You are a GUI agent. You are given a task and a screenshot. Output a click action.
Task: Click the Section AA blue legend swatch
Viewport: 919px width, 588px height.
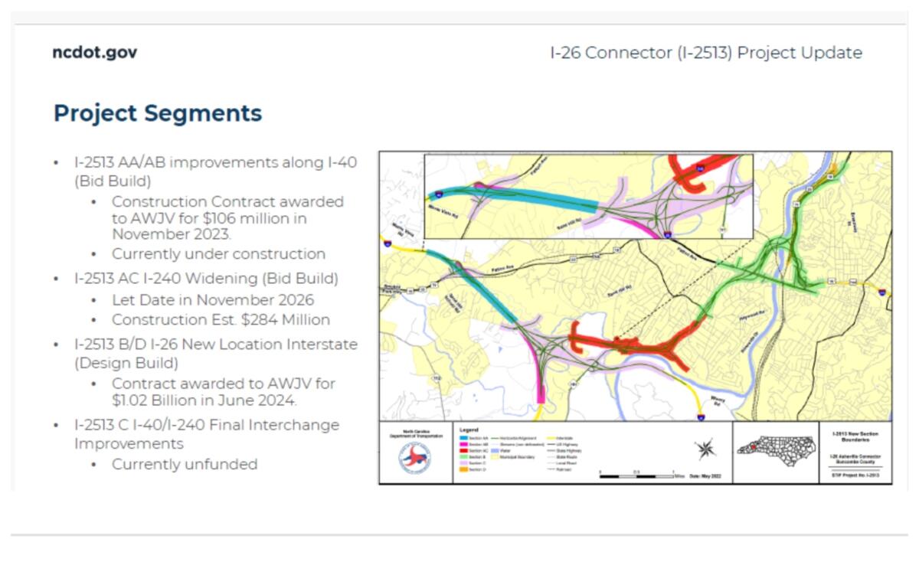(x=463, y=437)
